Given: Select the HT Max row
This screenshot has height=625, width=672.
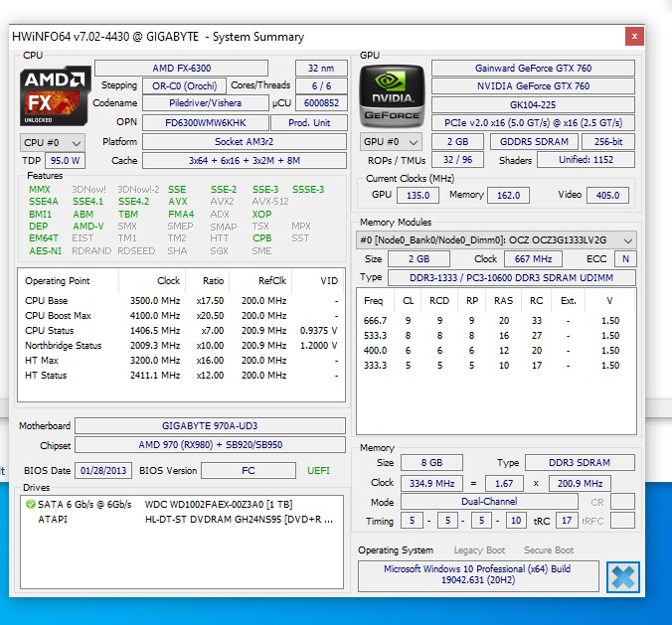Looking at the screenshot, I should [181, 361].
